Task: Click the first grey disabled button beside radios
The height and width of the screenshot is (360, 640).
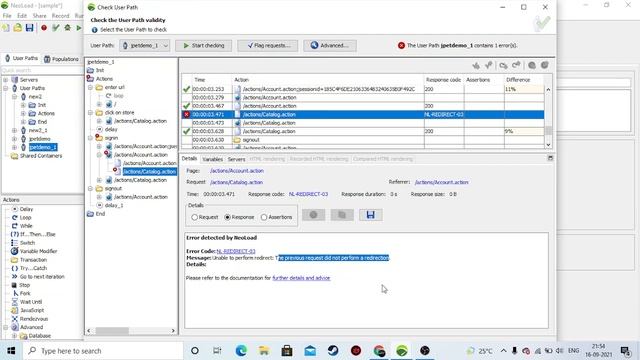Action: pyautogui.click(x=313, y=215)
